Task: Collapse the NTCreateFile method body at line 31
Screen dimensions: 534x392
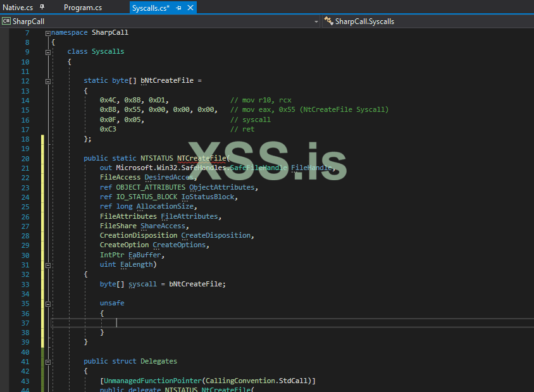Action: click(48, 265)
